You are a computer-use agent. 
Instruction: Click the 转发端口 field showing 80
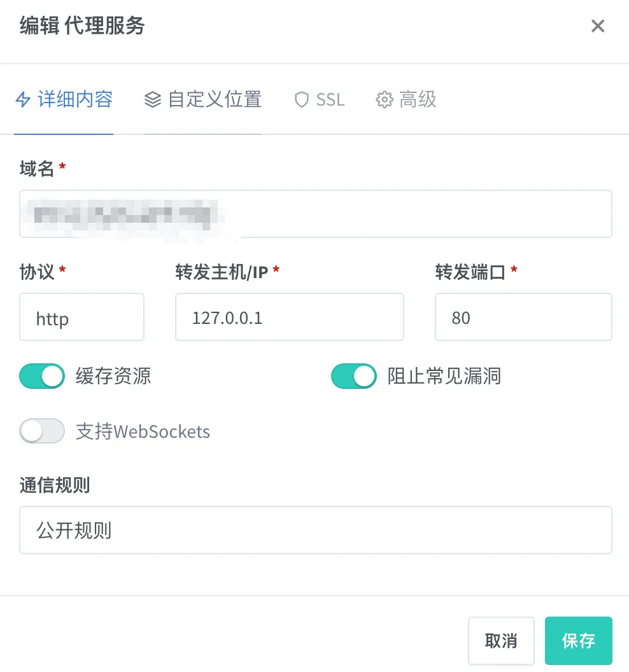point(523,317)
